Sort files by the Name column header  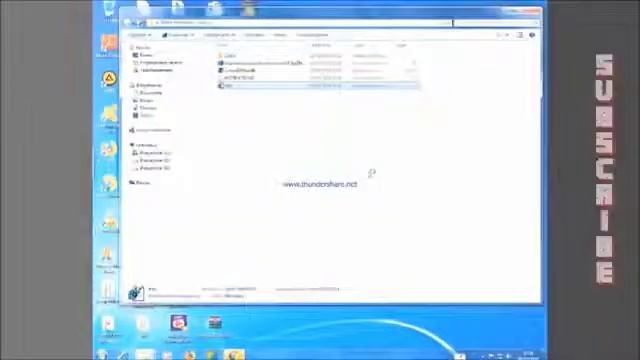(222, 45)
